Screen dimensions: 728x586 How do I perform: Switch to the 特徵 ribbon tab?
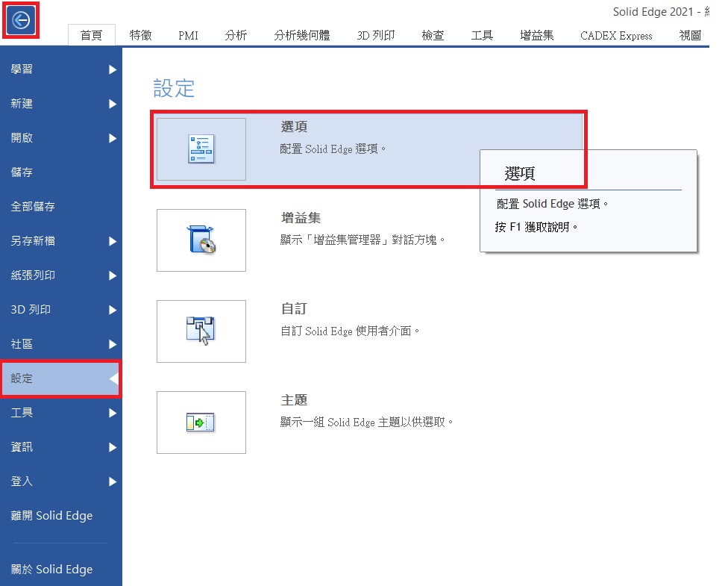coord(141,35)
